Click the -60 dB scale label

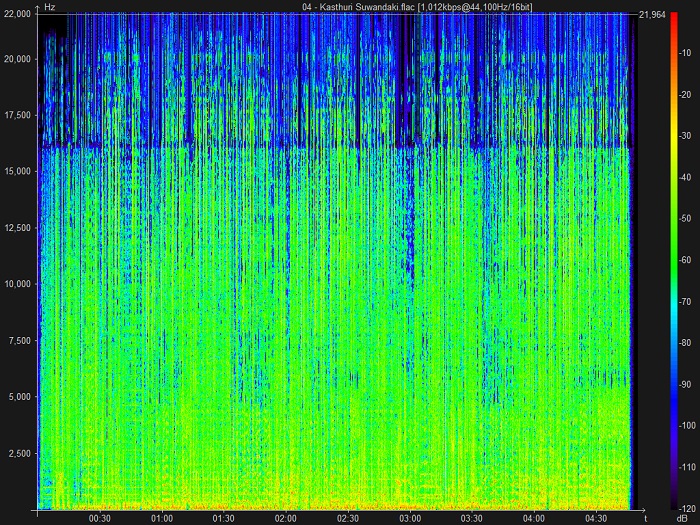click(x=685, y=260)
